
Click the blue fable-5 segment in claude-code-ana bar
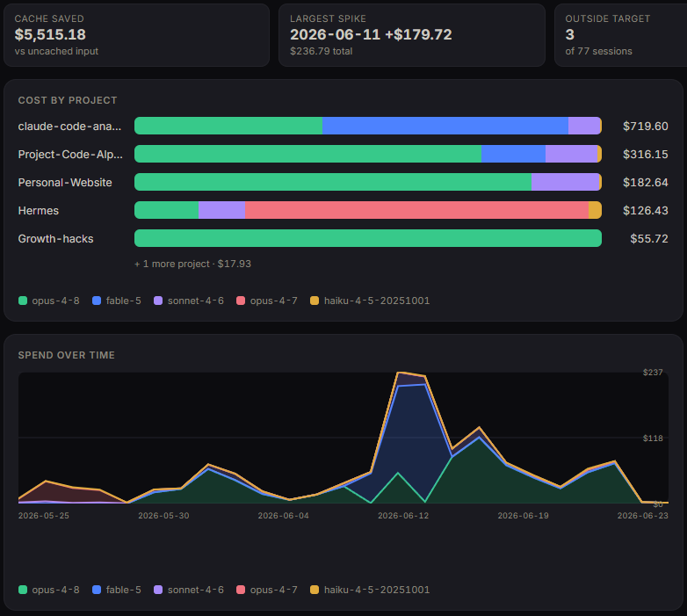(x=445, y=126)
